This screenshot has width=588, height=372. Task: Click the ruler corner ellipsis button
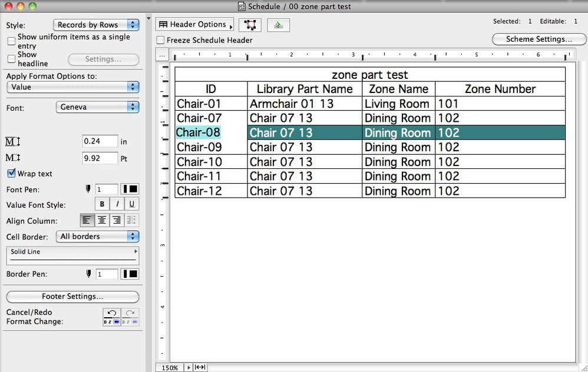pos(161,55)
